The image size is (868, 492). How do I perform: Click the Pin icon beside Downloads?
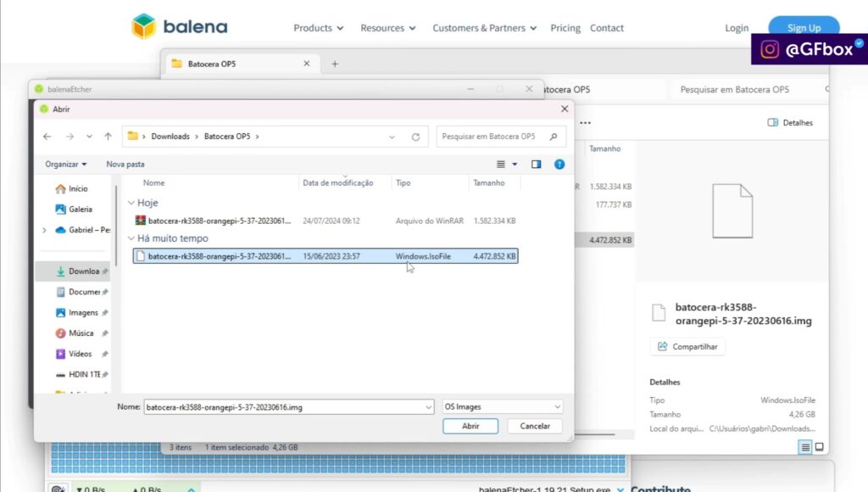[x=105, y=271]
